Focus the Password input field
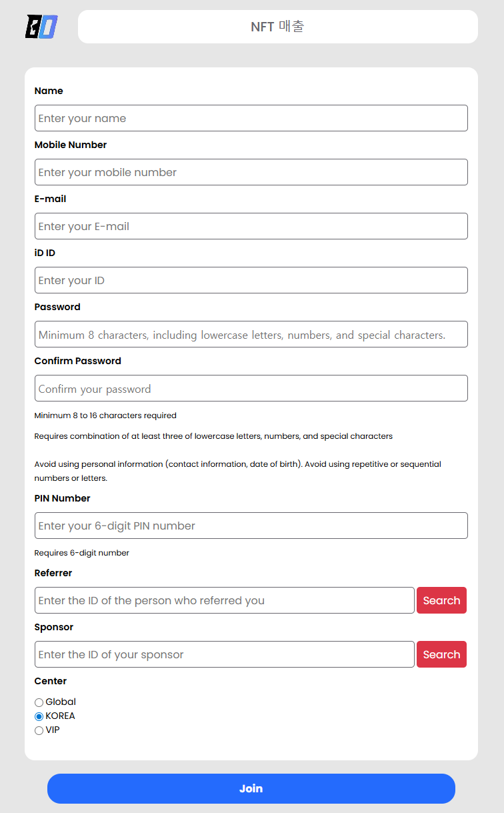The image size is (504, 813). (251, 334)
